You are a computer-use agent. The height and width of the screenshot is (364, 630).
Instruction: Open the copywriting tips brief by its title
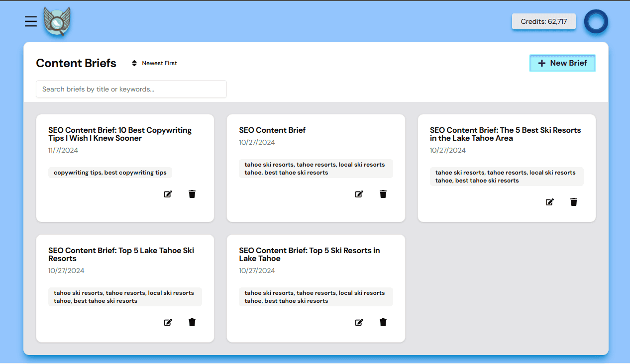(x=119, y=134)
